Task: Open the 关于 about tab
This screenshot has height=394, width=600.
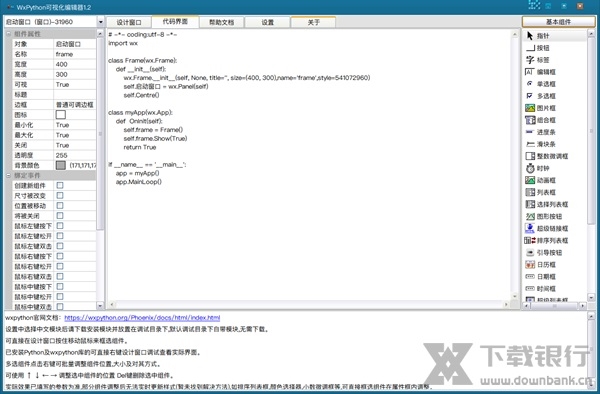Action: (x=313, y=22)
